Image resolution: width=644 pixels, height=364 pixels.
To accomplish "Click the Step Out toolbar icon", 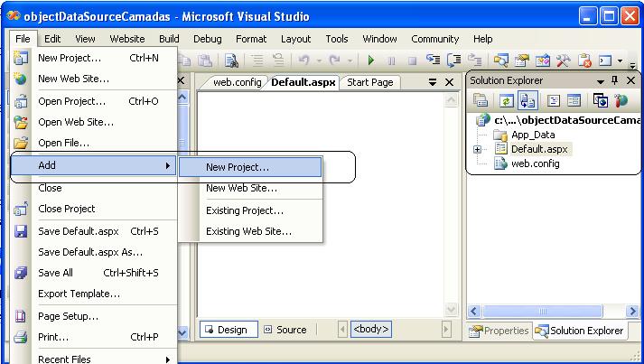I will pyautogui.click(x=475, y=60).
